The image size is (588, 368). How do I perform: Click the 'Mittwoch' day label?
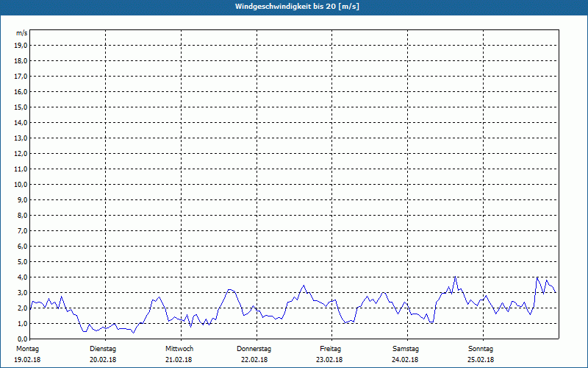pos(179,349)
